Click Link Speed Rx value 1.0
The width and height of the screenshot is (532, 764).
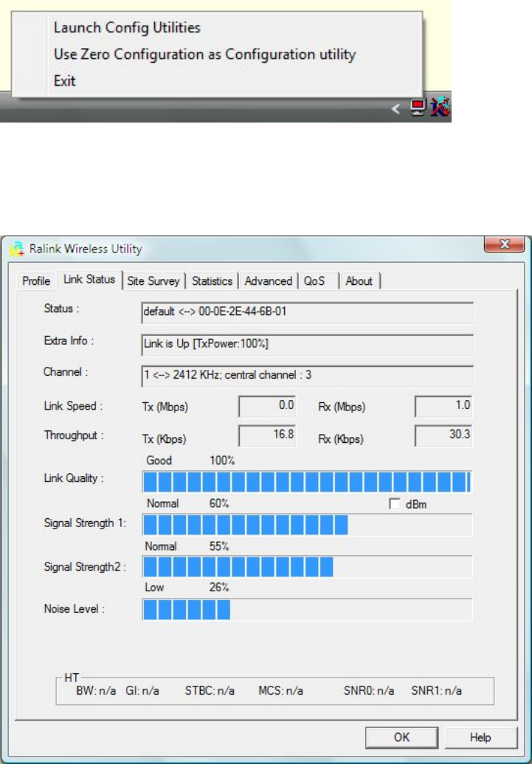[x=443, y=407]
